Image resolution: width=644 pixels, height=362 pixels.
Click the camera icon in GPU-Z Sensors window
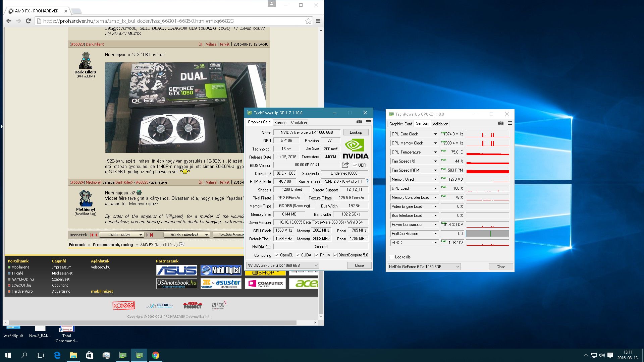click(500, 123)
